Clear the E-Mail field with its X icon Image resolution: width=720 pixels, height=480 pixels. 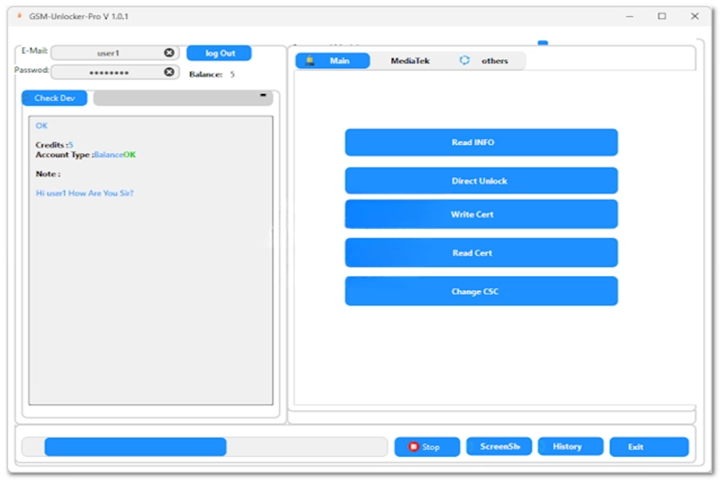pyautogui.click(x=169, y=53)
